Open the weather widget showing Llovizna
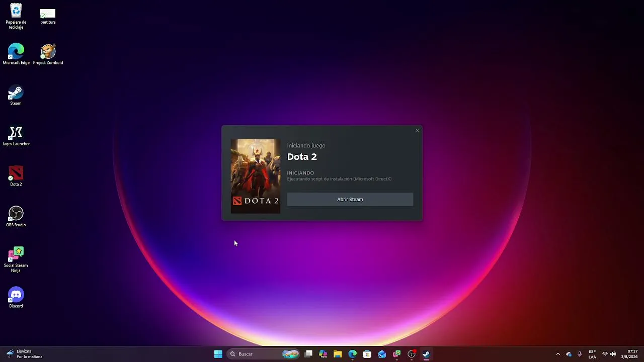 pos(25,354)
